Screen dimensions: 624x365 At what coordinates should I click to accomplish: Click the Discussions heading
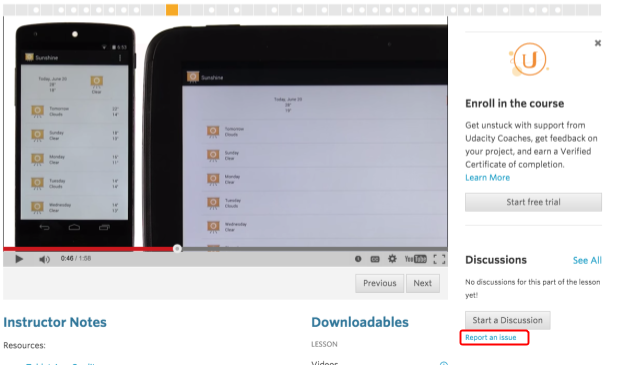[x=496, y=260]
